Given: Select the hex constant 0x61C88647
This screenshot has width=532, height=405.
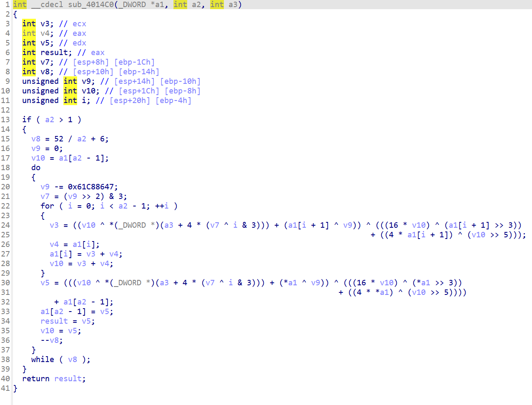Looking at the screenshot, I should (x=93, y=187).
